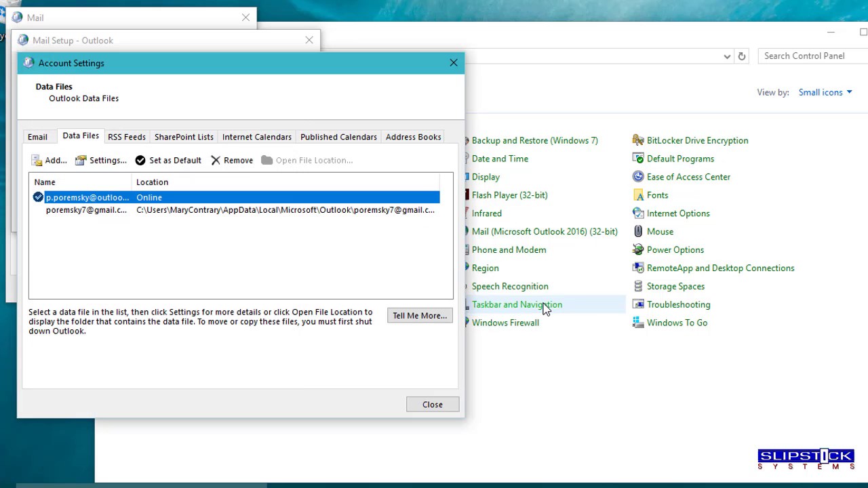The image size is (868, 488).
Task: Open Infrared in Control Panel
Action: pyautogui.click(x=487, y=213)
